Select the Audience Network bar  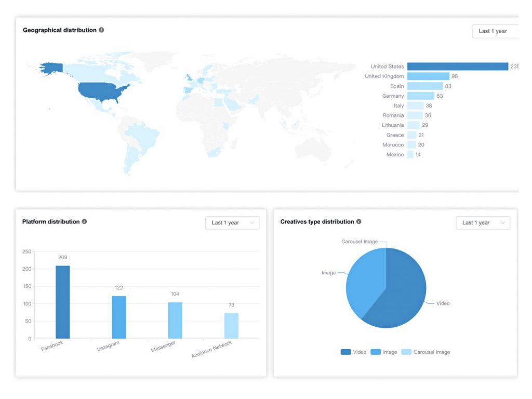[x=231, y=326]
